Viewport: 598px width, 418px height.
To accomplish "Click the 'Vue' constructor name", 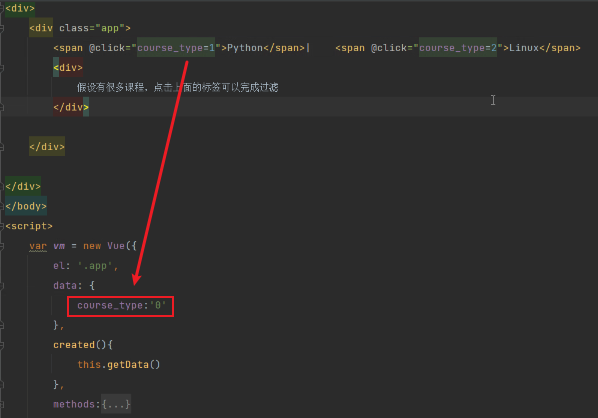I will point(116,246).
